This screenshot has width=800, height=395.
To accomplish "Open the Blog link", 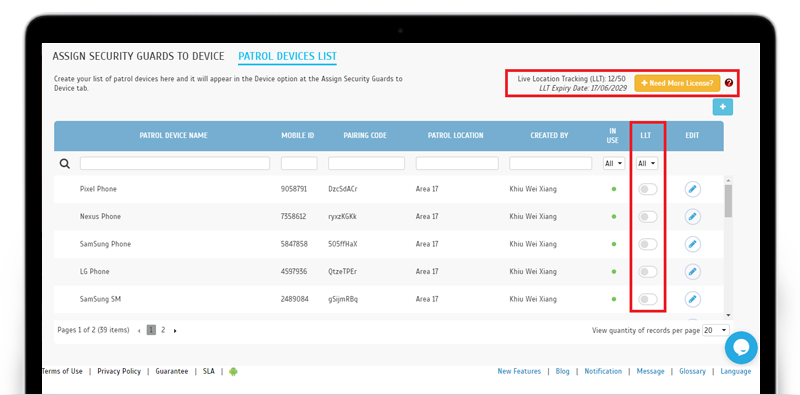I will click(562, 372).
